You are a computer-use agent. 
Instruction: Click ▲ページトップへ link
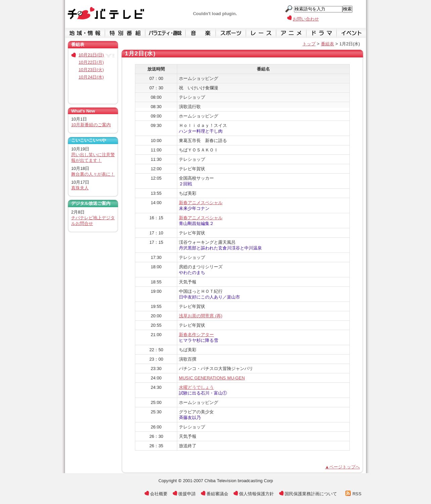point(342,467)
